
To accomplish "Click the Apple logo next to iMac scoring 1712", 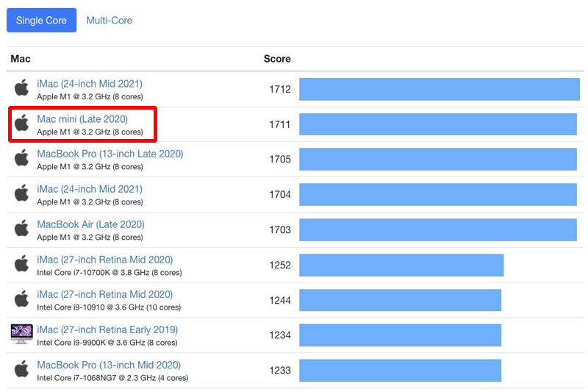I will coord(21,88).
